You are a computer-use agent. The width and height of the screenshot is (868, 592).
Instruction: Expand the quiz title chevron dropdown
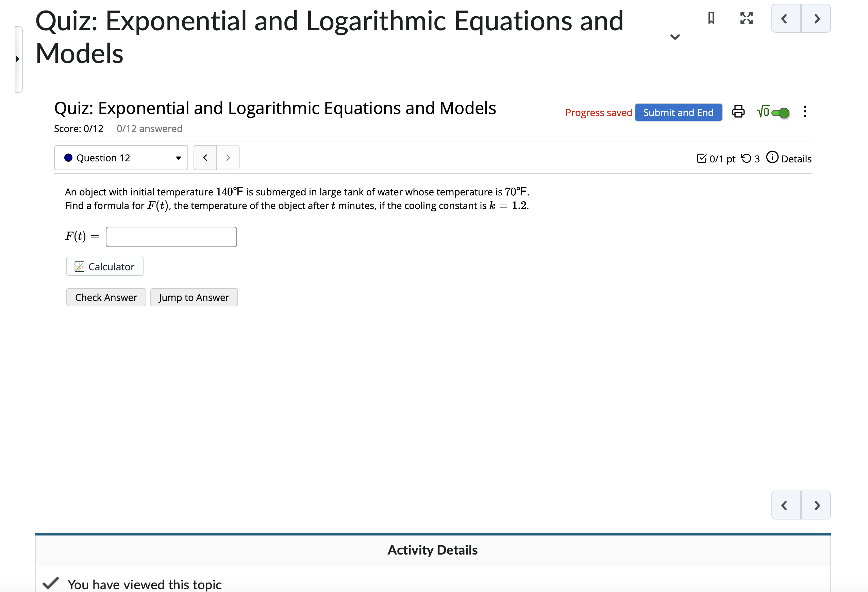pos(674,37)
